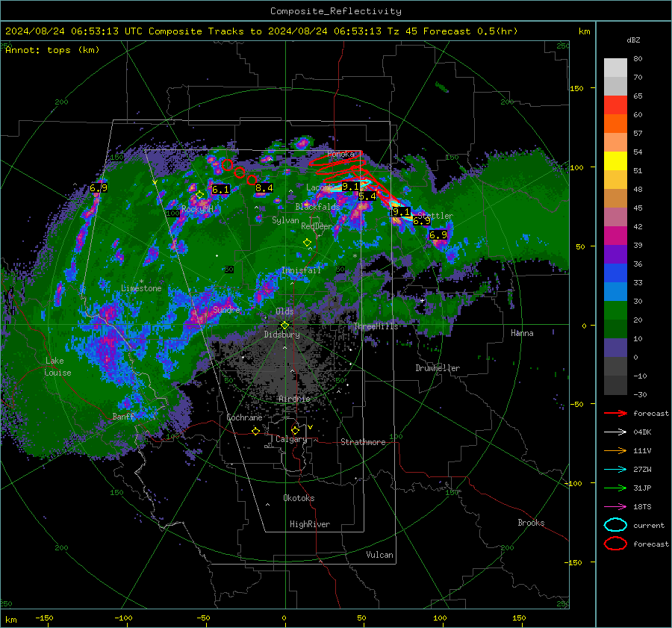Select the 33 dBZ blue legend swatch
This screenshot has width=672, height=628.
(x=615, y=273)
